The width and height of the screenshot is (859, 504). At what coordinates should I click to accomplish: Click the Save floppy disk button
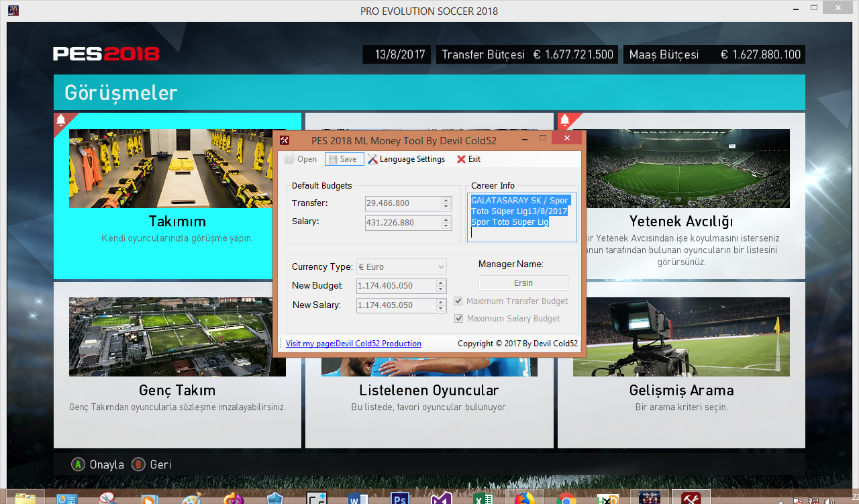tap(344, 159)
